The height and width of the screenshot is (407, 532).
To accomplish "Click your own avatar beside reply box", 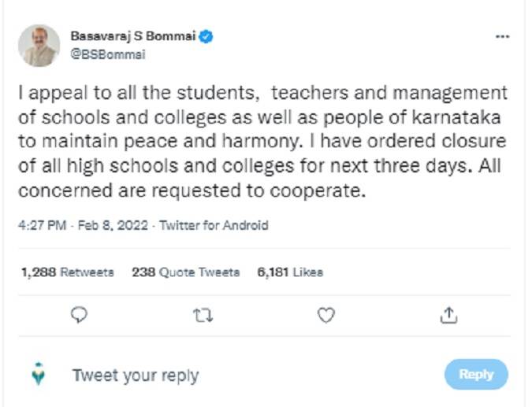I will pos(38,374).
